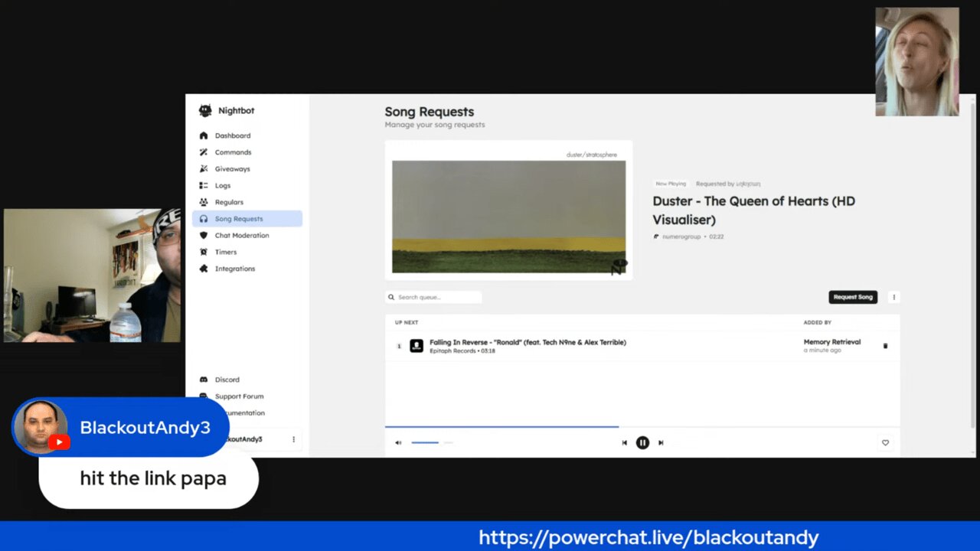Image resolution: width=980 pixels, height=551 pixels.
Task: Click the page vertical scrollbar
Action: [973, 275]
